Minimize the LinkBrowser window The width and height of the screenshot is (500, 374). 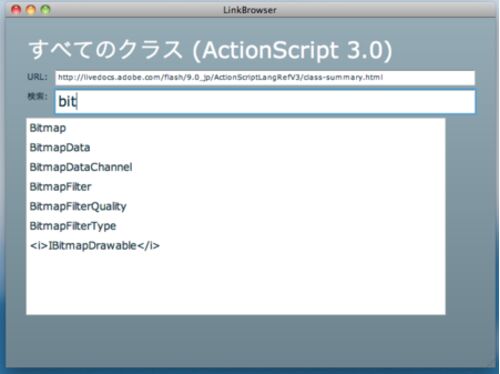click(31, 10)
